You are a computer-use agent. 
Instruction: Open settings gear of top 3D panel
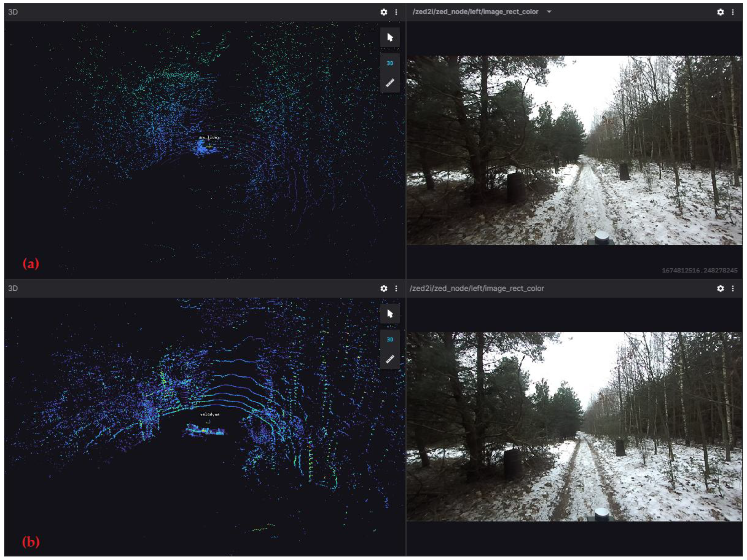[384, 12]
